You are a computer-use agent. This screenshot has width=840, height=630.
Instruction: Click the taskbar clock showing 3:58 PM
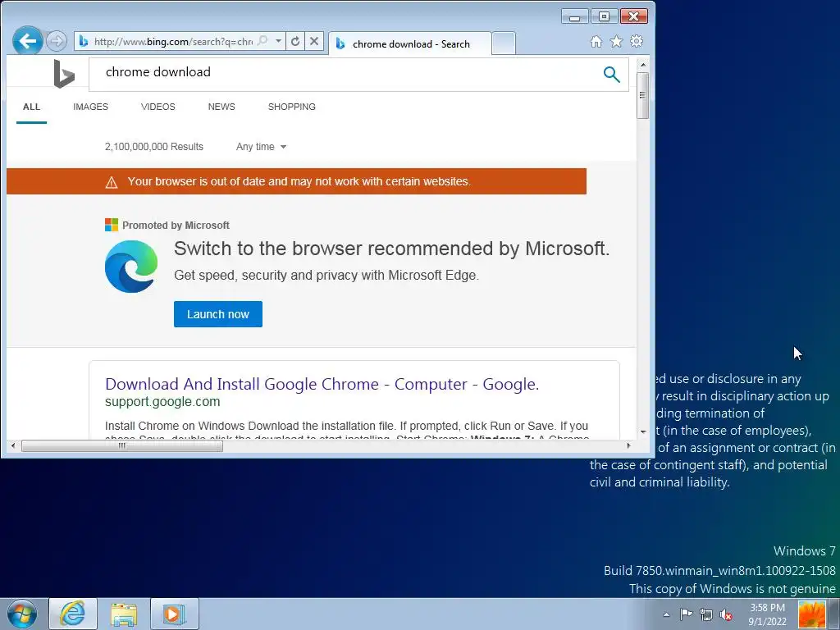click(767, 614)
